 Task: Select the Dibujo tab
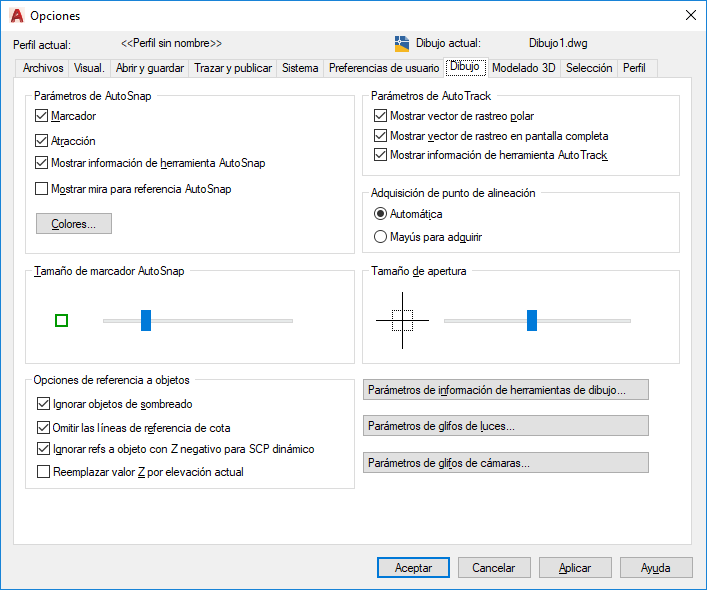tap(465, 67)
